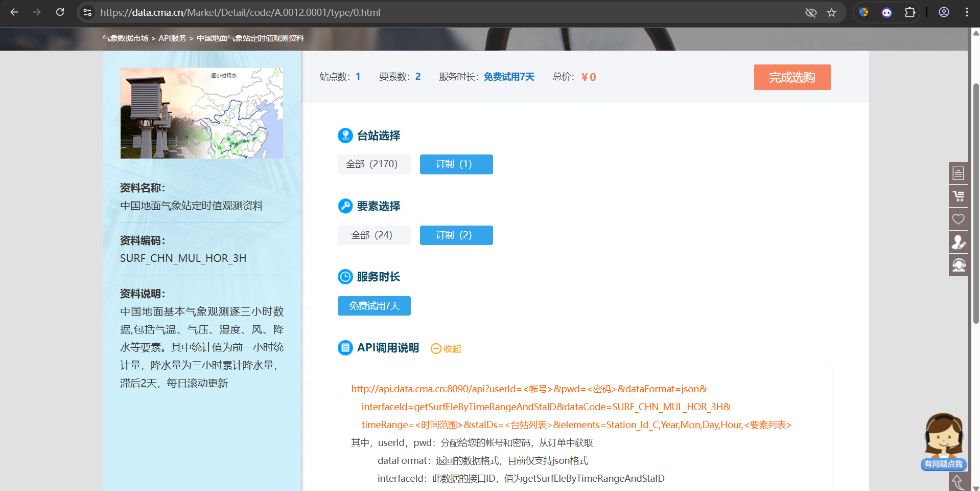This screenshot has height=491, width=980.
Task: Select the element 订制 (2) tab
Action: pyautogui.click(x=456, y=235)
